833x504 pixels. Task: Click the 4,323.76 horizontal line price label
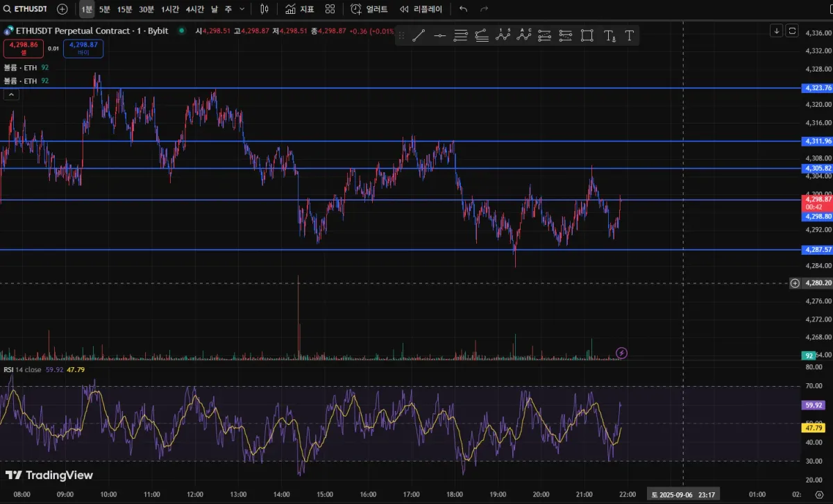point(817,88)
